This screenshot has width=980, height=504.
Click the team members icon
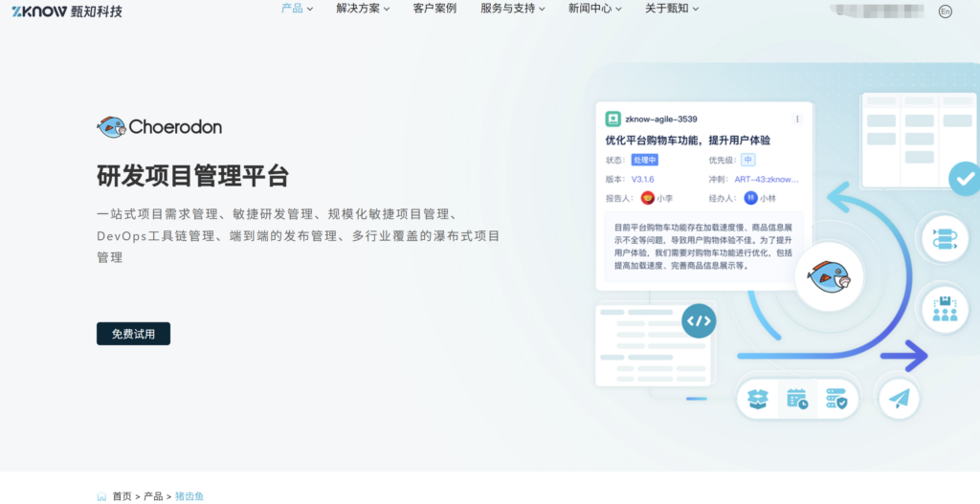pos(945,309)
